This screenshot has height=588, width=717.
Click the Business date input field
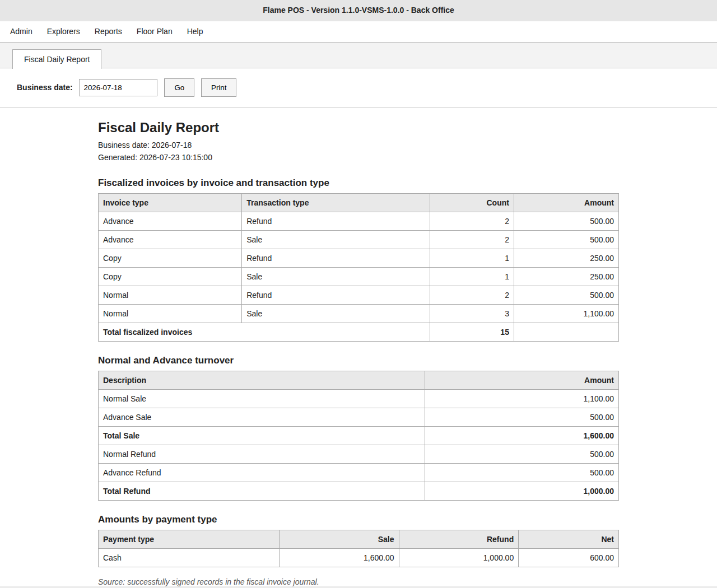(118, 87)
